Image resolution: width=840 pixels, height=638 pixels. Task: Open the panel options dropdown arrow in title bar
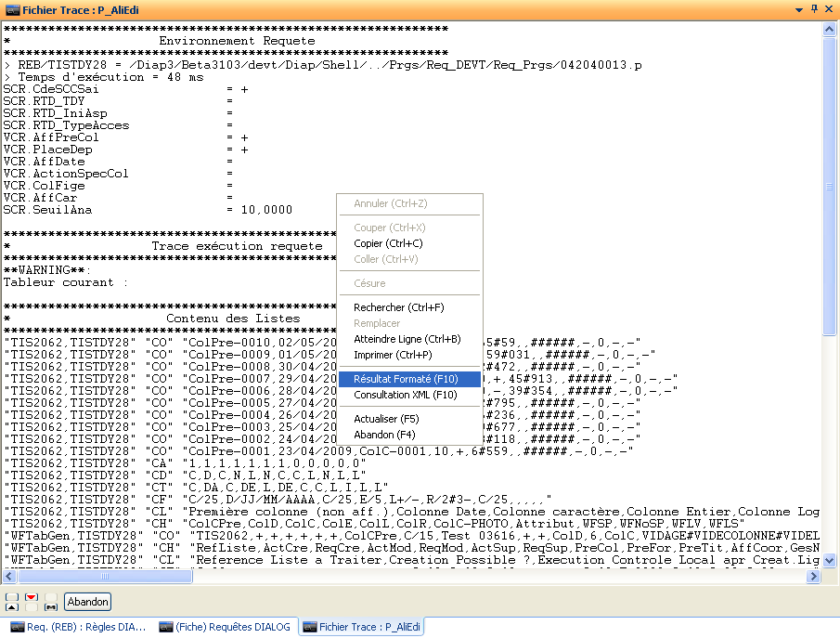(x=798, y=8)
